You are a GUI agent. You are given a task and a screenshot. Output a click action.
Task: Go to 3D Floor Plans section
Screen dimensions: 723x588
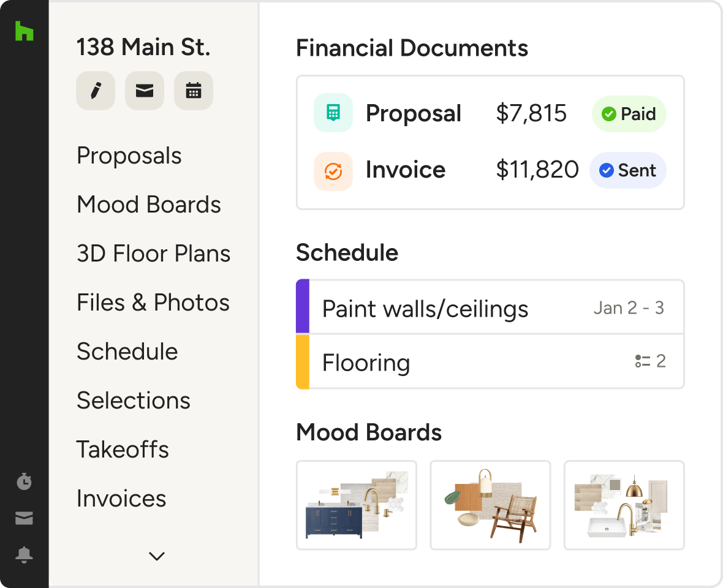[x=154, y=254]
